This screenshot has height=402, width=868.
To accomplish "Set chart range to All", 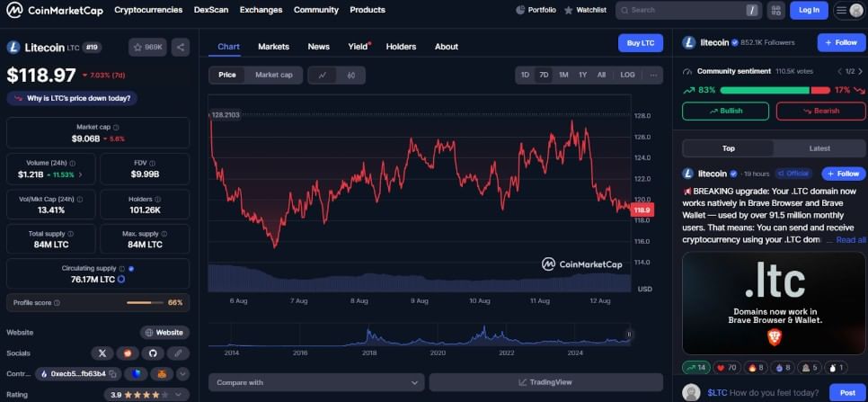I will pos(601,75).
